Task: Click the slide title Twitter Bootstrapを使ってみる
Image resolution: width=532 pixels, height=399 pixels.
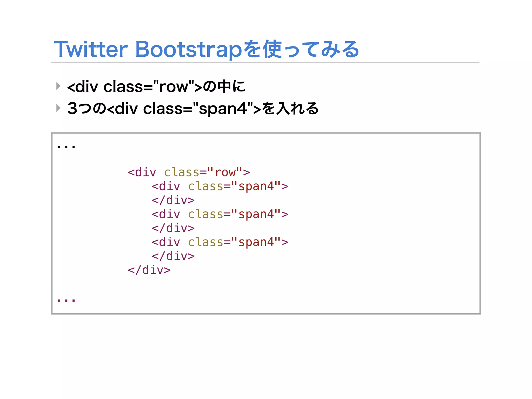Action: [207, 49]
